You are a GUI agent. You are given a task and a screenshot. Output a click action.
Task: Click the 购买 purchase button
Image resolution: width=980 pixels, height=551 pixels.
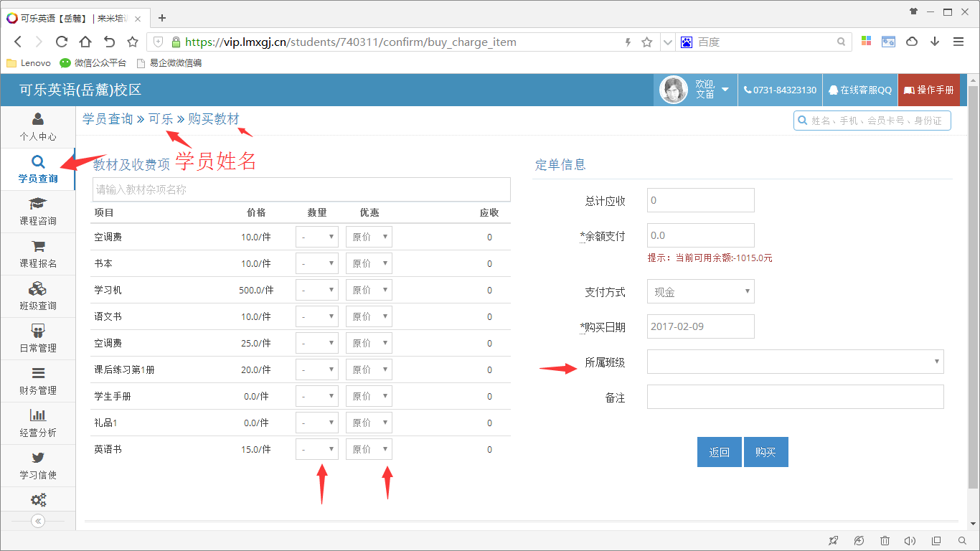[x=765, y=452]
